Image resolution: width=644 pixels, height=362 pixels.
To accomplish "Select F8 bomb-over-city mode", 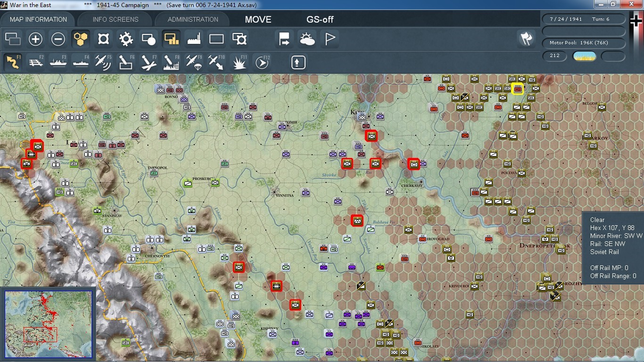I will coord(171,62).
